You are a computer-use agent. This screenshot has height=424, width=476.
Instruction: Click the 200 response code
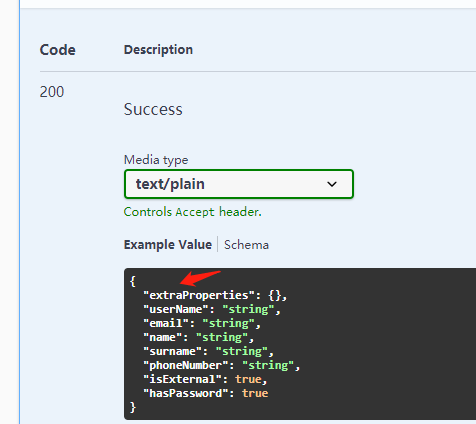[x=52, y=92]
